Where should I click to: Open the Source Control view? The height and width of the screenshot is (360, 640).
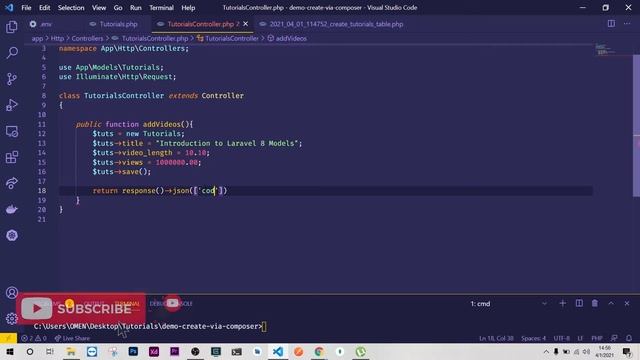(12, 79)
